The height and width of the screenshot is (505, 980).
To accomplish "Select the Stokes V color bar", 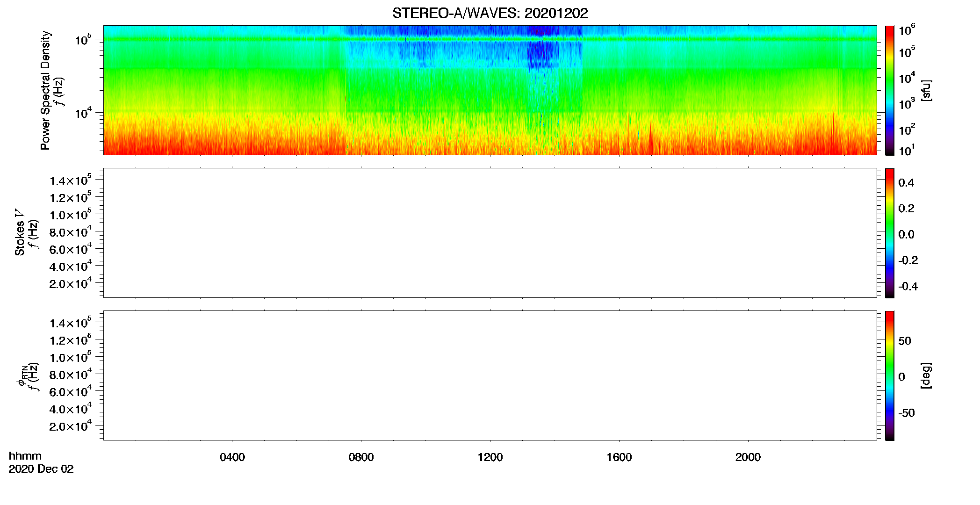I will (890, 233).
